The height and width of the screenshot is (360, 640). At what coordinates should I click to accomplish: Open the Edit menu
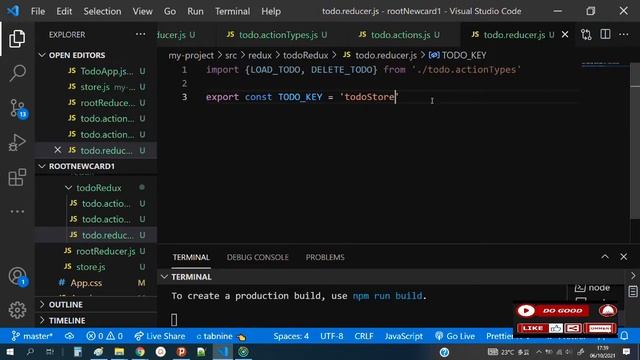tap(64, 11)
